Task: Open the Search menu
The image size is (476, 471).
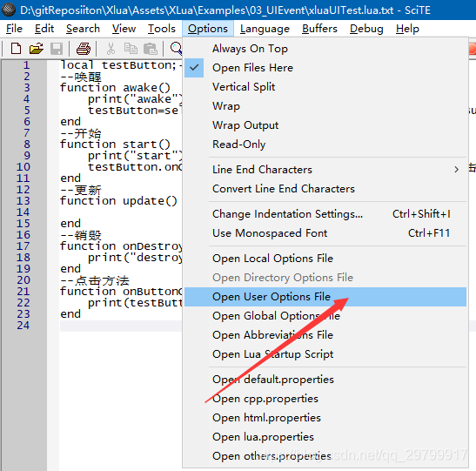Action: 83,29
